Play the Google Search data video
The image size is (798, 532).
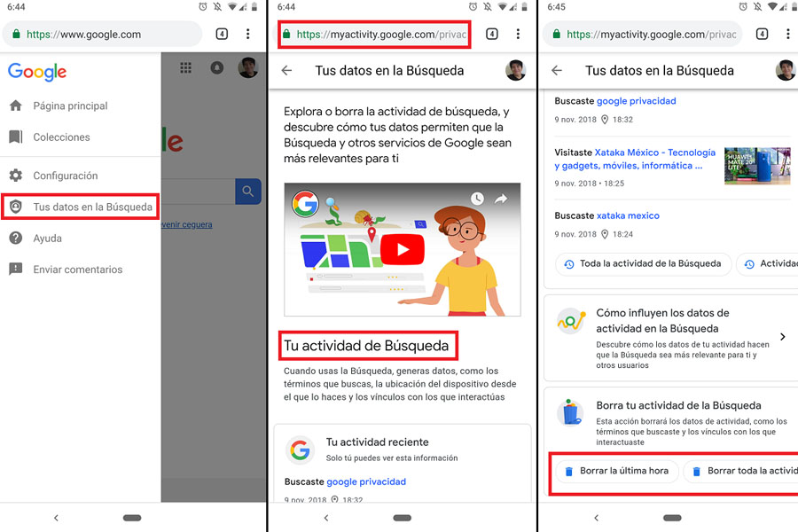[x=403, y=249]
